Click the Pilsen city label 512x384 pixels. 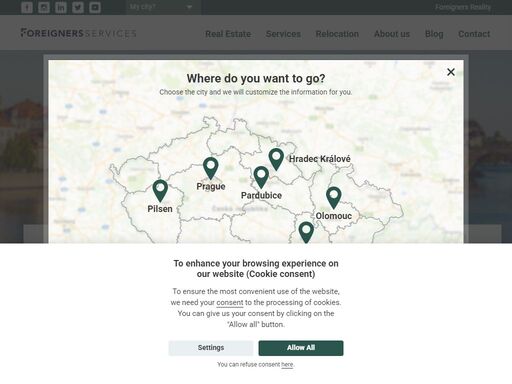[x=160, y=209]
